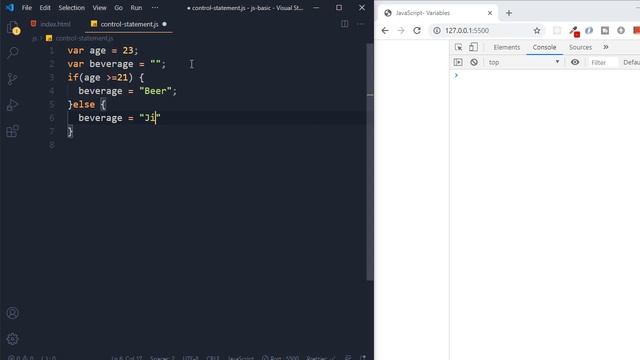Open the VS Code menu overflow ellipsis
The image size is (640, 360).
(x=155, y=8)
